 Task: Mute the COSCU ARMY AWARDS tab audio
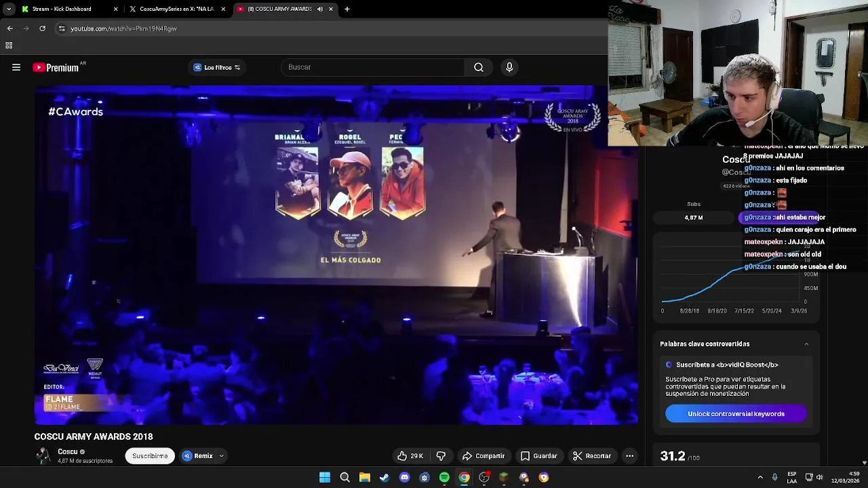tap(320, 9)
